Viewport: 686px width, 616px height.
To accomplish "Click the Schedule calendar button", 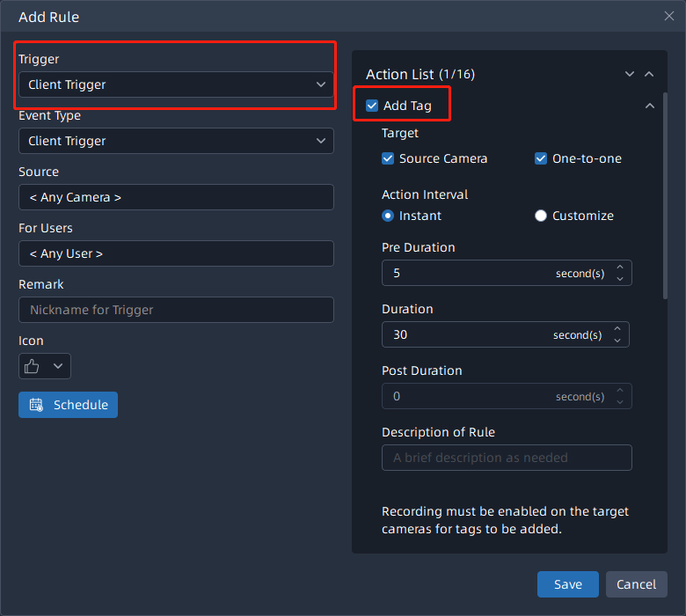I will click(x=68, y=405).
